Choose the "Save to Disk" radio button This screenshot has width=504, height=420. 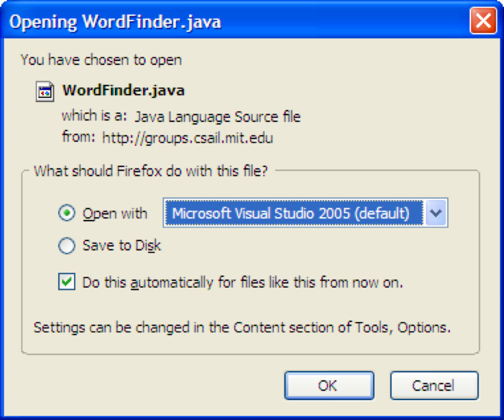click(67, 246)
